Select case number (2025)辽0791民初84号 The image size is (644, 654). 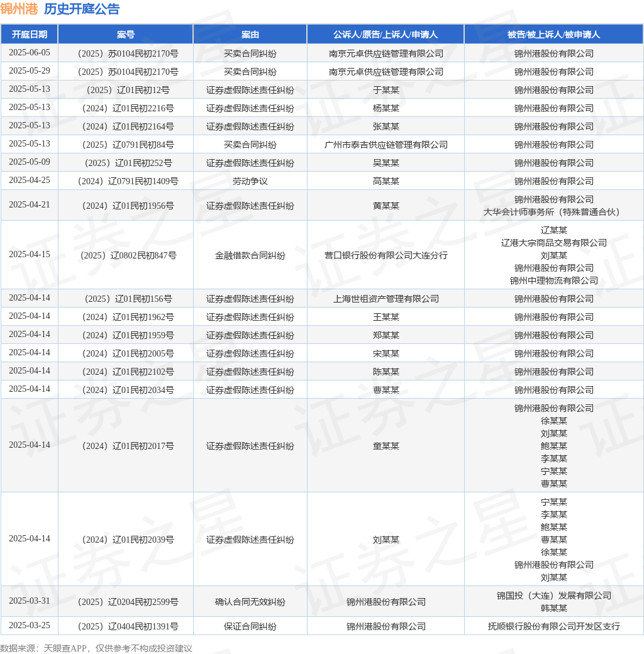(x=126, y=145)
